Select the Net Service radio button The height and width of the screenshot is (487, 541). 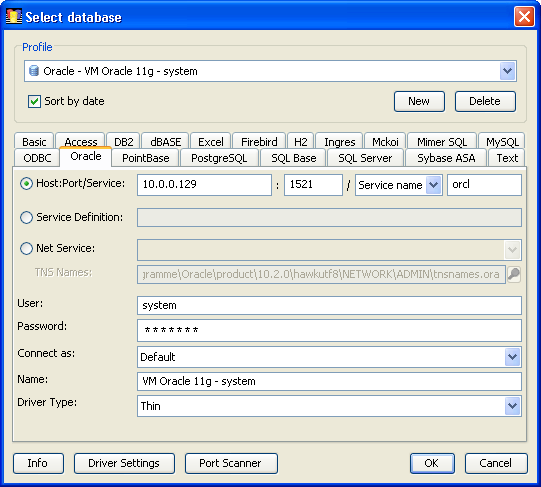pos(26,249)
